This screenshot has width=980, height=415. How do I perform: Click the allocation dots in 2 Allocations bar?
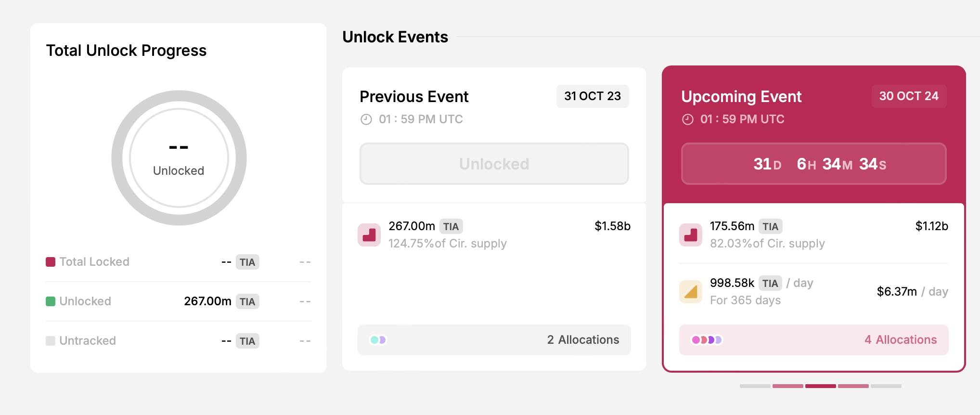pyautogui.click(x=378, y=340)
